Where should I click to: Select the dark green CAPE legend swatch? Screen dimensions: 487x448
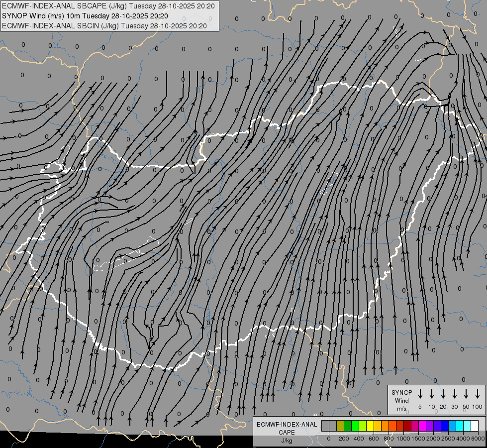coord(348,426)
